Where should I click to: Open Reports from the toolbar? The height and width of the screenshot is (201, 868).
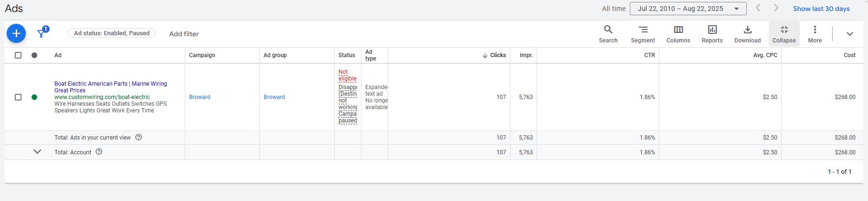[712, 34]
